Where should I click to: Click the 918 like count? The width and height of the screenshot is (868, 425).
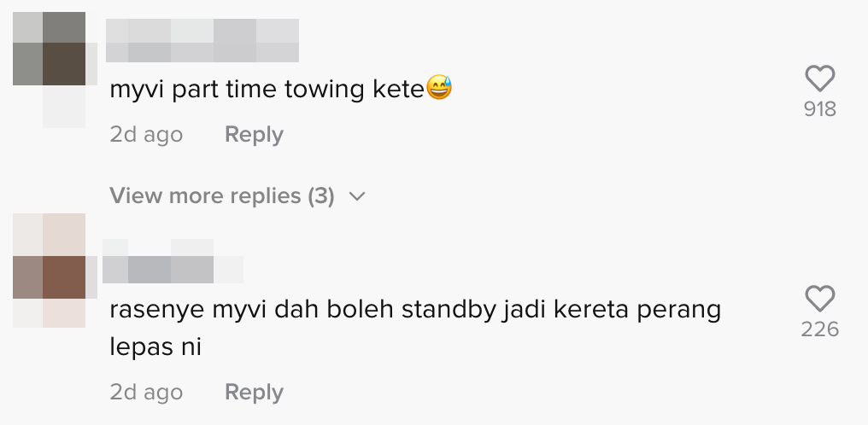click(x=820, y=109)
